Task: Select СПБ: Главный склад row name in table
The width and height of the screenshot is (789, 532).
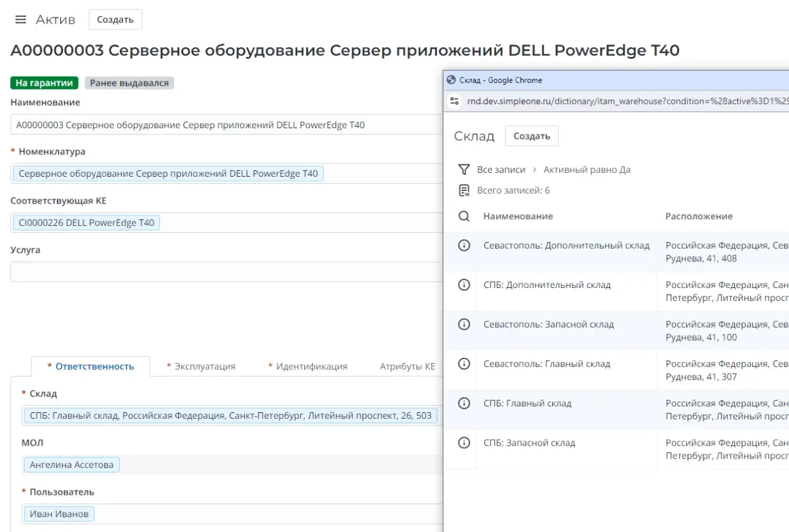Action: 527,403
